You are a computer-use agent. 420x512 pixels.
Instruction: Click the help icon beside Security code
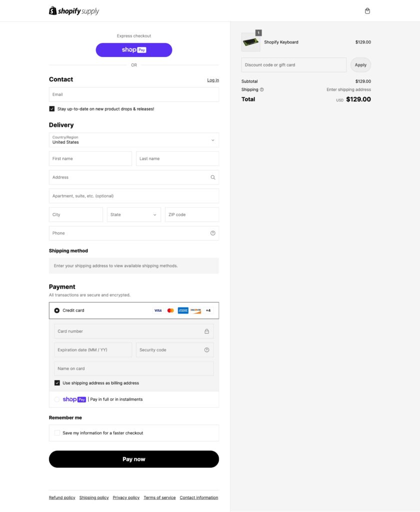[x=206, y=349]
